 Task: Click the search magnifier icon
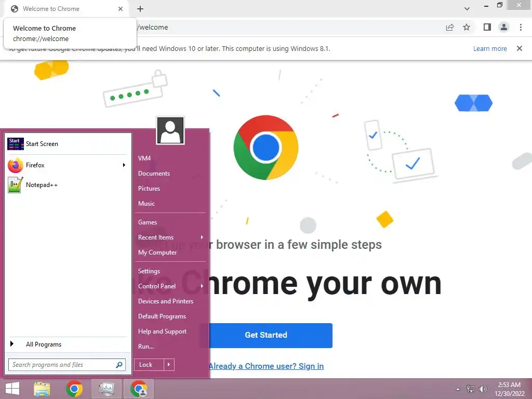[x=119, y=365]
